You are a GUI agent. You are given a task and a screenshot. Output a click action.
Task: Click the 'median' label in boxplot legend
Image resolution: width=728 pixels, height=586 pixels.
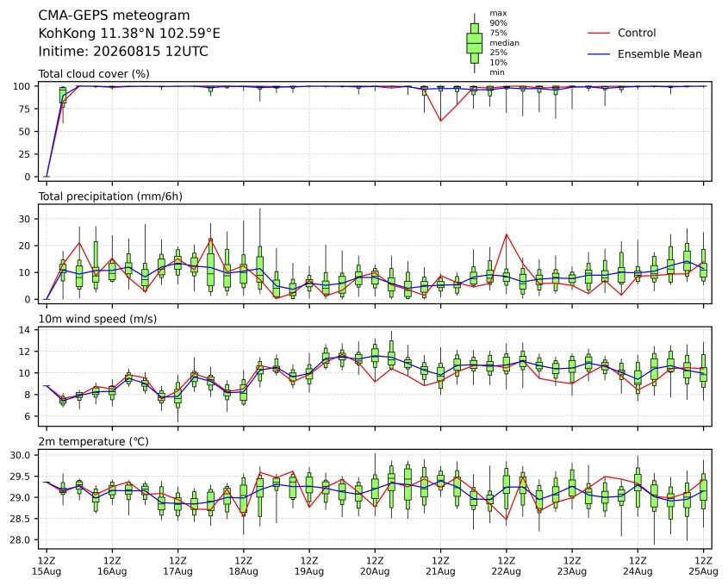click(x=504, y=43)
